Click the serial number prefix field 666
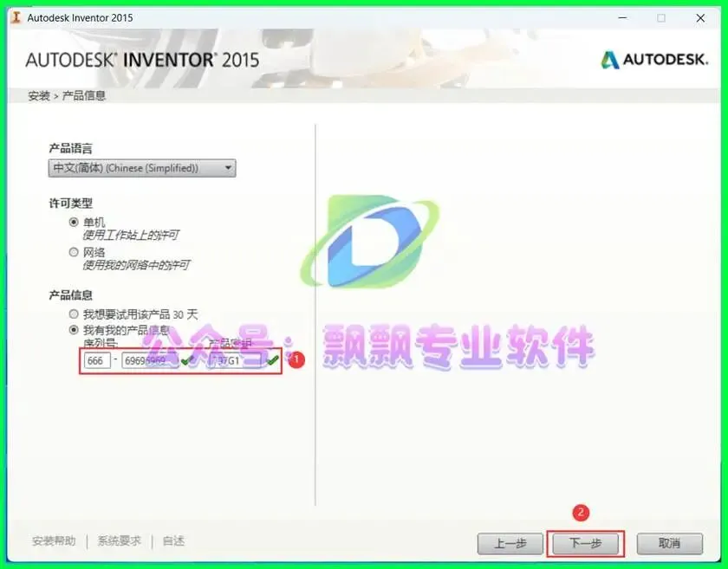The image size is (728, 569). [x=97, y=360]
